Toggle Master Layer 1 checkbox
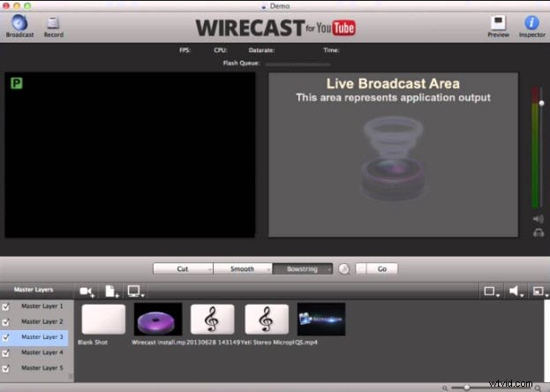The height and width of the screenshot is (392, 550). tap(5, 306)
